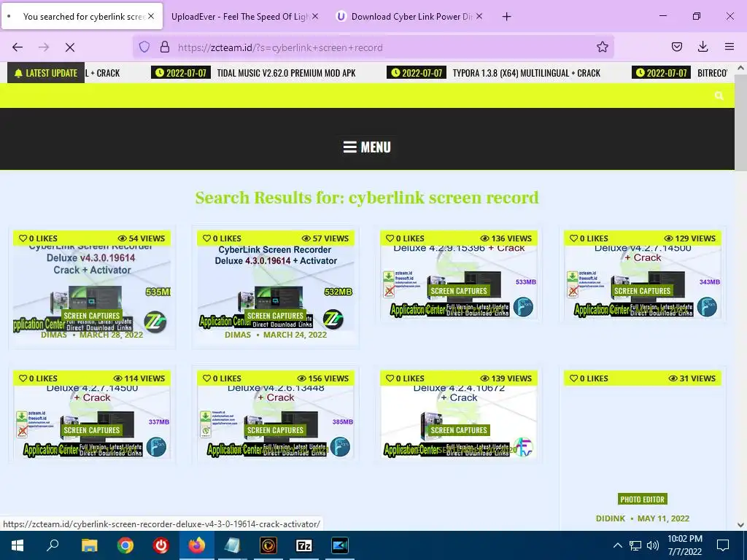Open notification center

pyautogui.click(x=723, y=545)
